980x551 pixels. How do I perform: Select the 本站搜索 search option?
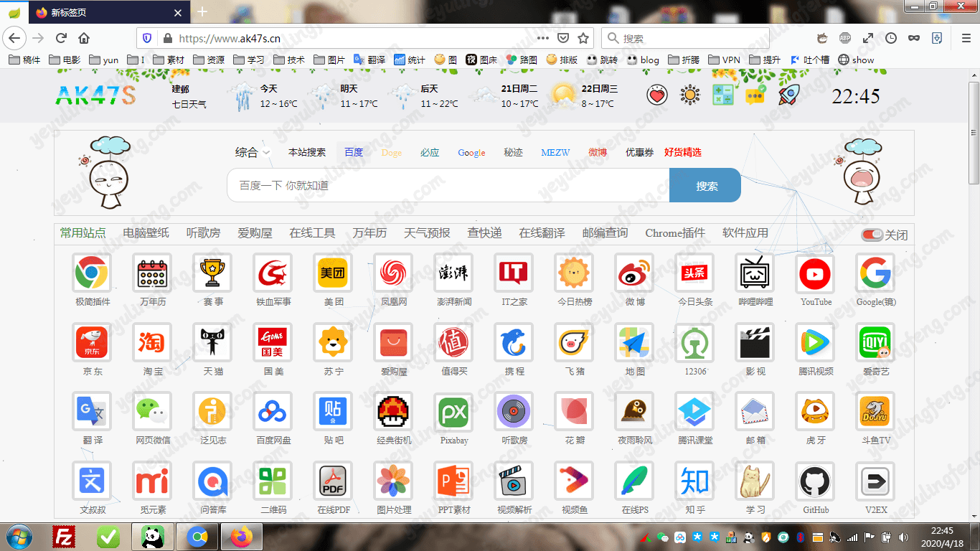tap(307, 152)
